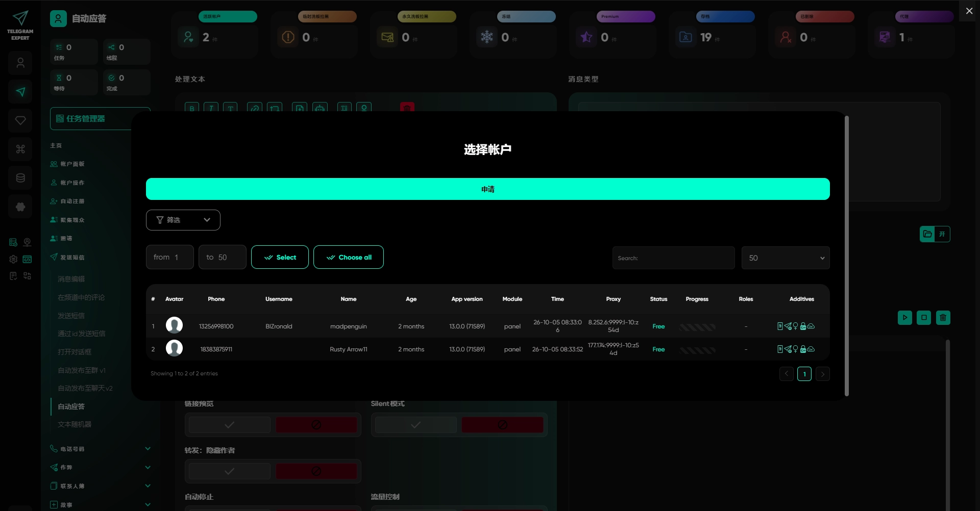Click the trash icon beside the stop button
980x511 pixels.
point(943,318)
